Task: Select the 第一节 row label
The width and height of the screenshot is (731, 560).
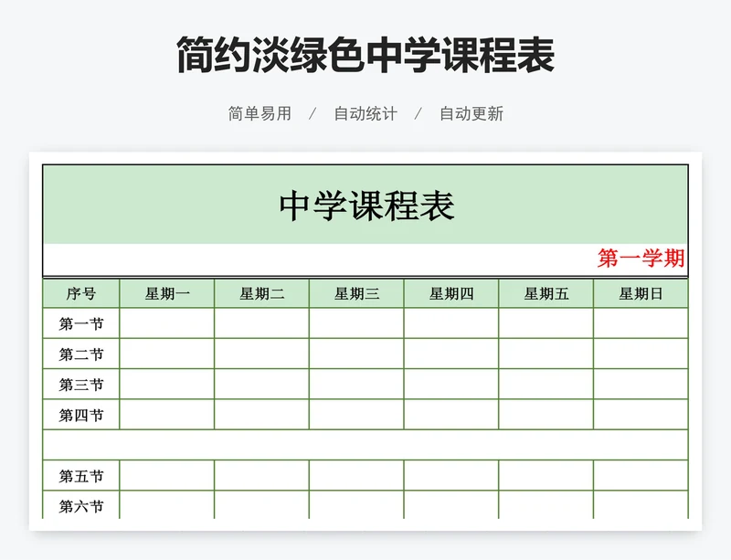Action: click(x=81, y=323)
